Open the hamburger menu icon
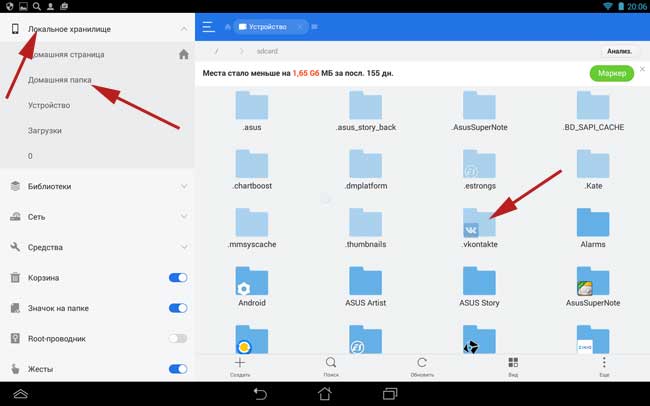Viewport: 650px width, 406px height. coord(209,27)
